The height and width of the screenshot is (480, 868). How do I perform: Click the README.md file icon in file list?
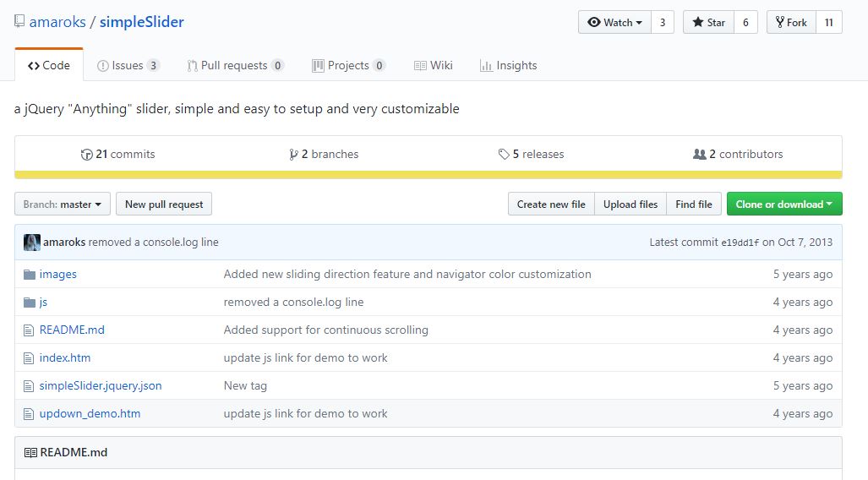pos(29,330)
